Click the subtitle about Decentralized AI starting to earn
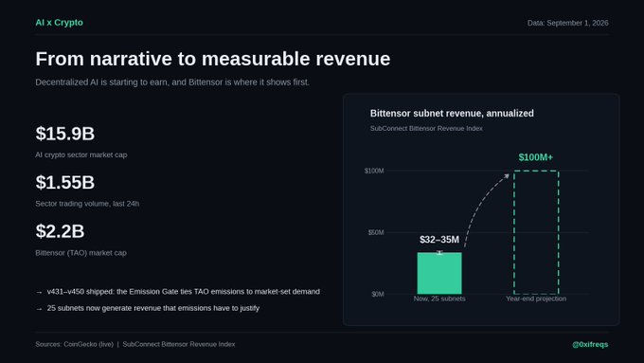The width and height of the screenshot is (644, 363). tap(172, 82)
